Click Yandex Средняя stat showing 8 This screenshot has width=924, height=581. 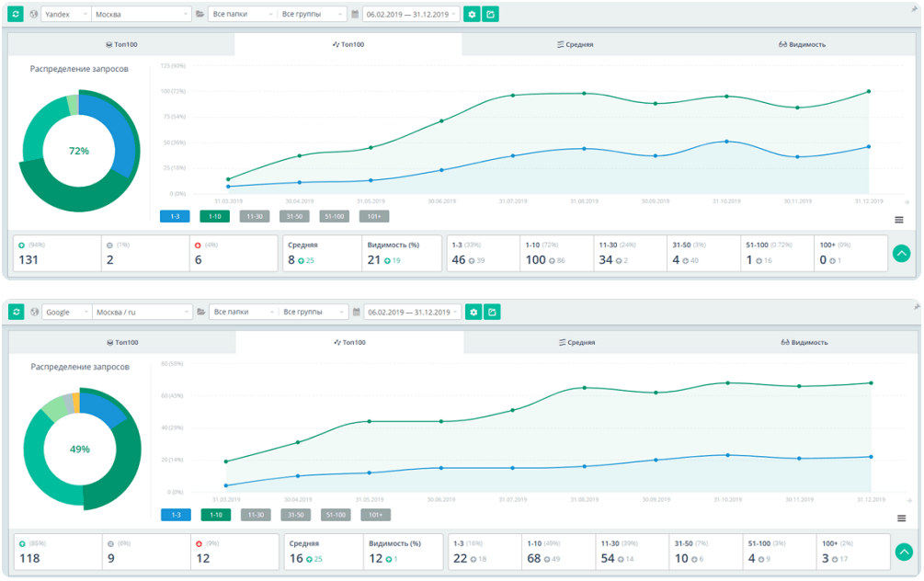pyautogui.click(x=322, y=254)
